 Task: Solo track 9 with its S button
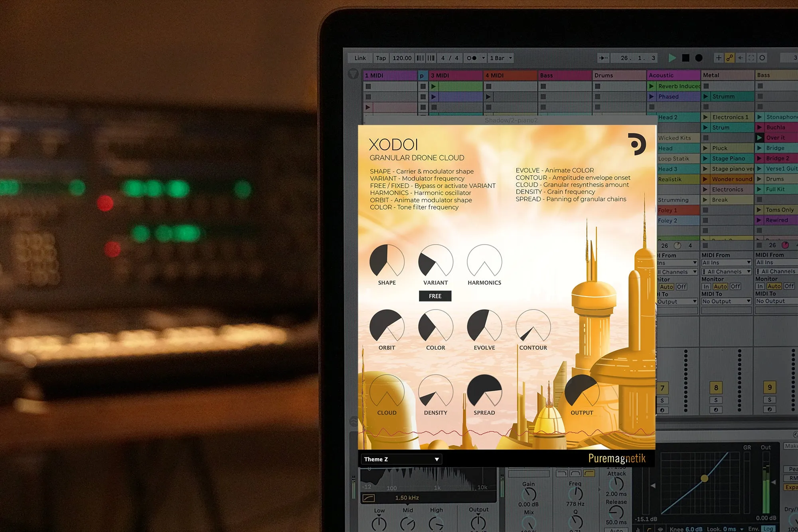coord(770,400)
